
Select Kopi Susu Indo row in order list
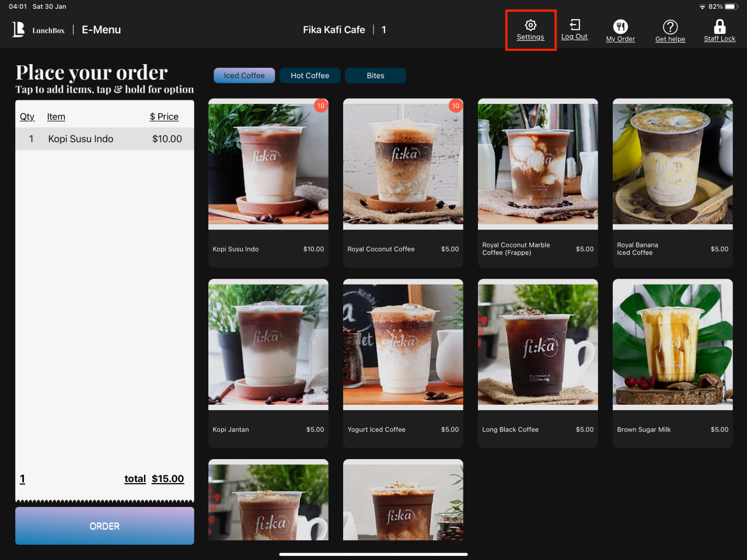coord(104,139)
